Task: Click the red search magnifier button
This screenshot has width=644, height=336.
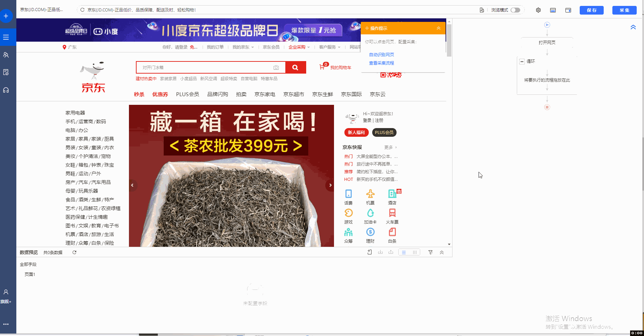Action: point(295,67)
